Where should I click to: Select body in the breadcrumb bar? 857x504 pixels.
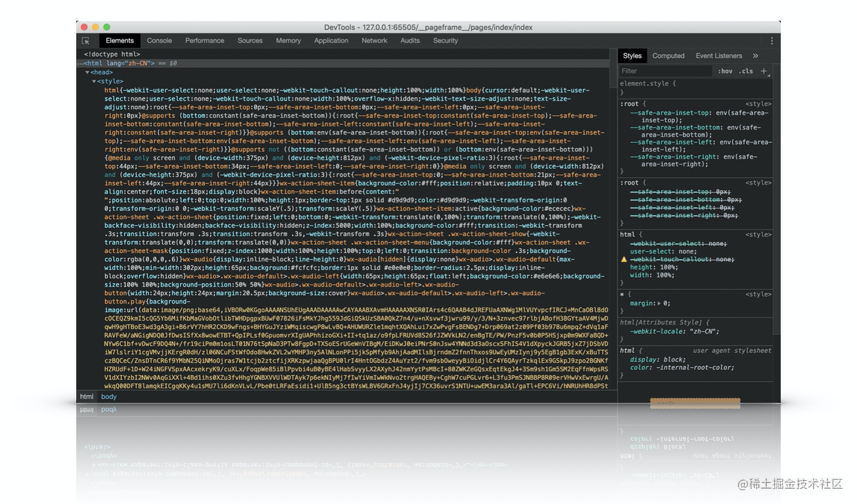pos(109,397)
